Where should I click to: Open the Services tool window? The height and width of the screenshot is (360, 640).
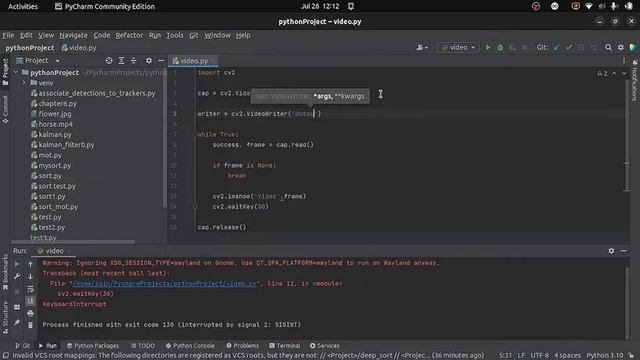(324, 345)
